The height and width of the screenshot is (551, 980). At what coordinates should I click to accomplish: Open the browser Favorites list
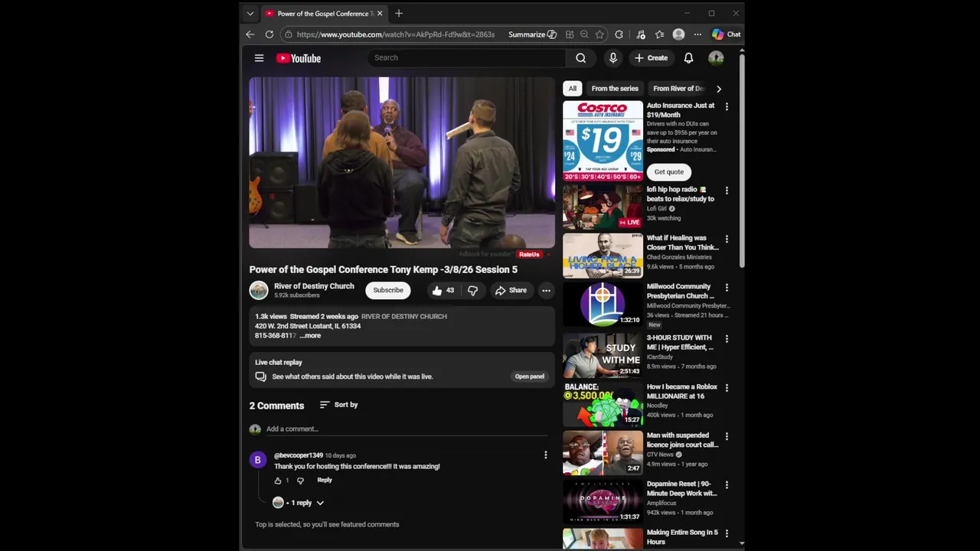coord(659,34)
